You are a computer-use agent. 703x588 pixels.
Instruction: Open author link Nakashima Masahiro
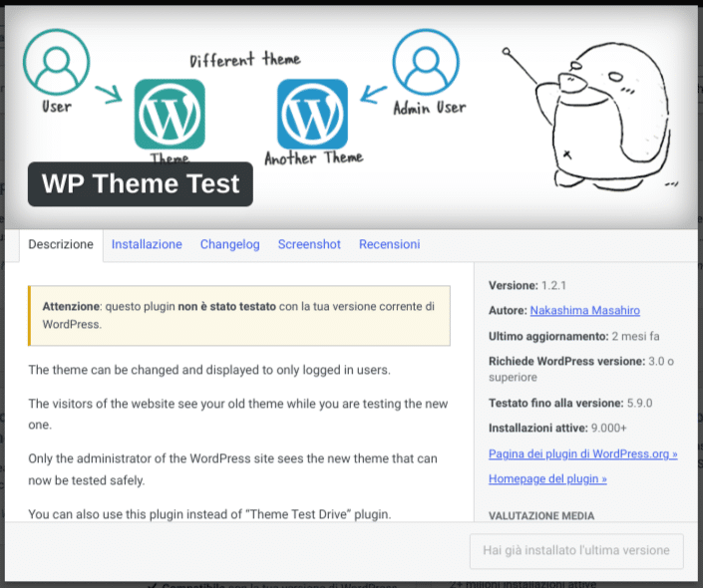584,310
